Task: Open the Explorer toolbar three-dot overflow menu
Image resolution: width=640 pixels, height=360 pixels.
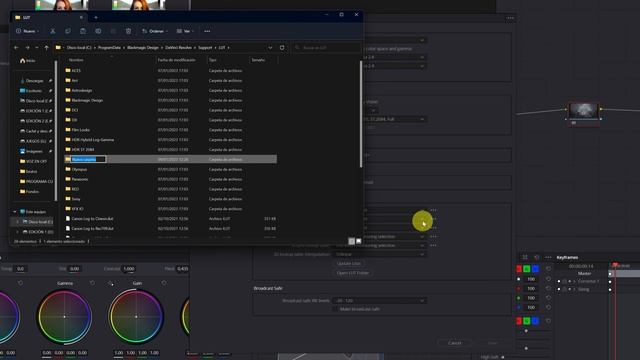Action: click(x=207, y=31)
